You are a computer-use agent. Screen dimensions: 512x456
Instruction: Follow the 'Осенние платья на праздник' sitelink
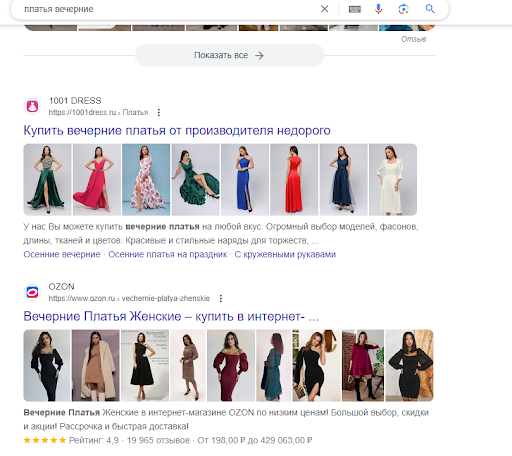coord(168,254)
